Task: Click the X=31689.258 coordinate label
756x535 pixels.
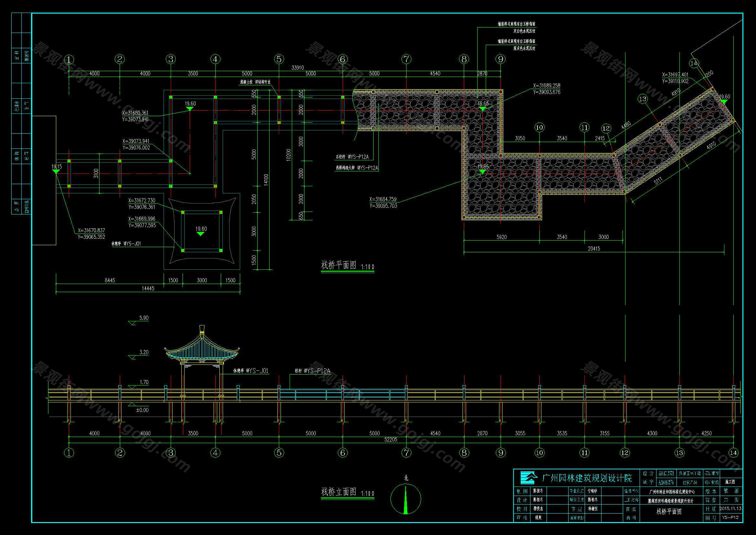Action: click(x=547, y=86)
